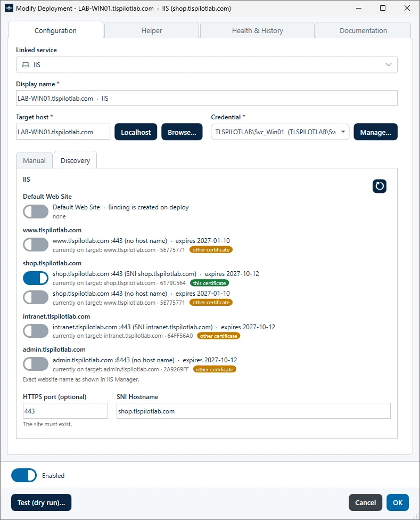Switch to the Configuration tab
Screen dimensions: 420x520
(x=55, y=30)
